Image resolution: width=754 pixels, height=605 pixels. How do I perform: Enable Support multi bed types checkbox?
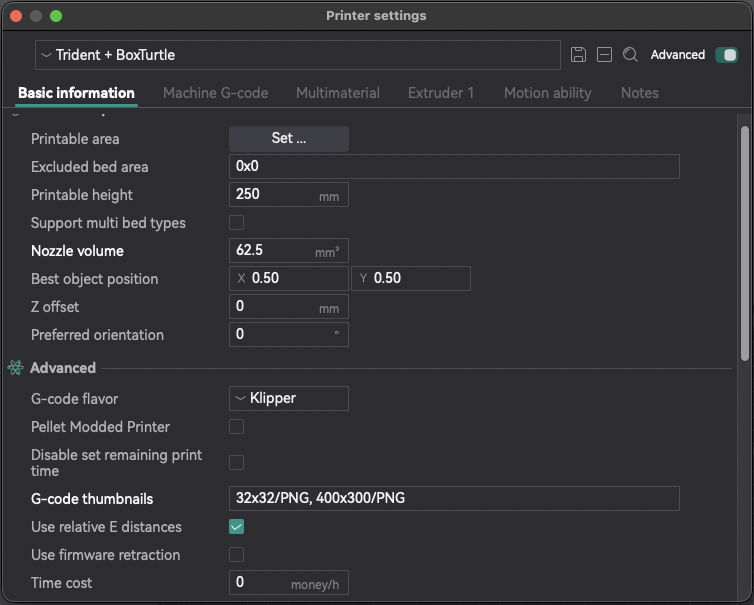236,223
